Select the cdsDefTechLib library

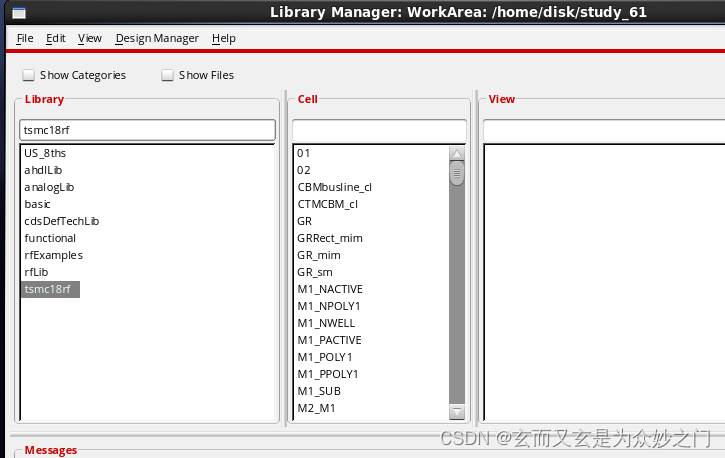coord(62,221)
